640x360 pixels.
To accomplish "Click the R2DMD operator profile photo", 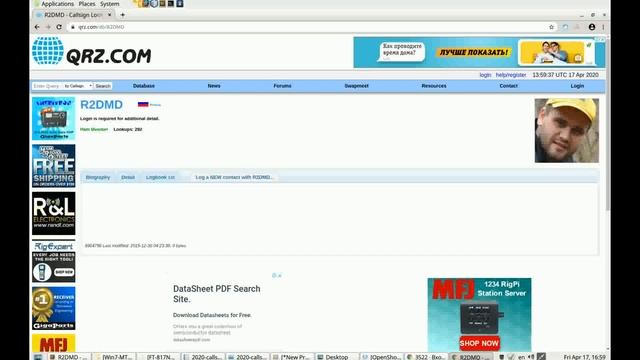I will (567, 131).
